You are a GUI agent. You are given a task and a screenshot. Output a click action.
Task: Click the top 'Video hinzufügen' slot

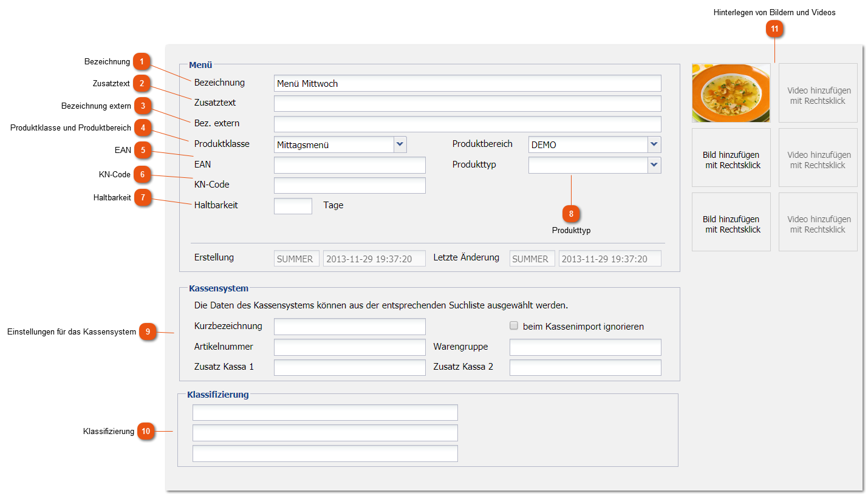pyautogui.click(x=818, y=93)
